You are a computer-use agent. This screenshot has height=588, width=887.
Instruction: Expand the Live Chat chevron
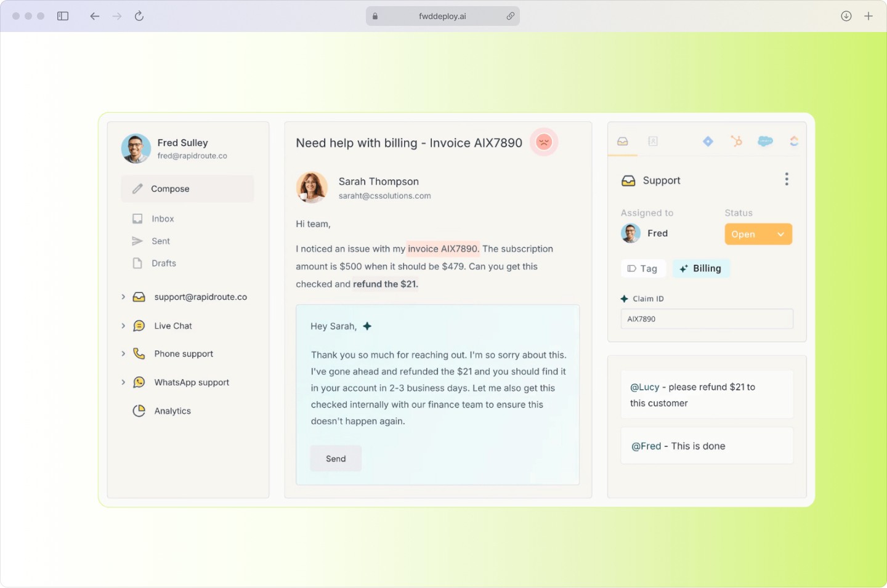(x=123, y=326)
